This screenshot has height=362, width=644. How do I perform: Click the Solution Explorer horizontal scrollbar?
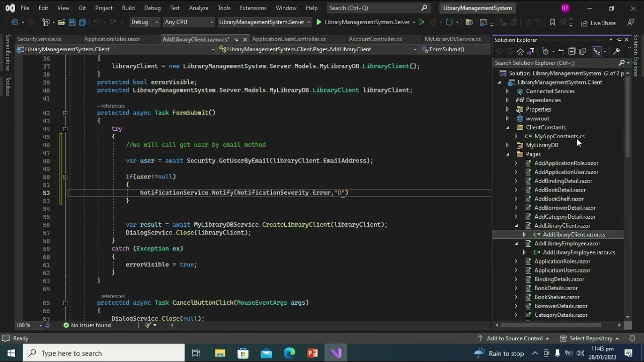pos(551,325)
